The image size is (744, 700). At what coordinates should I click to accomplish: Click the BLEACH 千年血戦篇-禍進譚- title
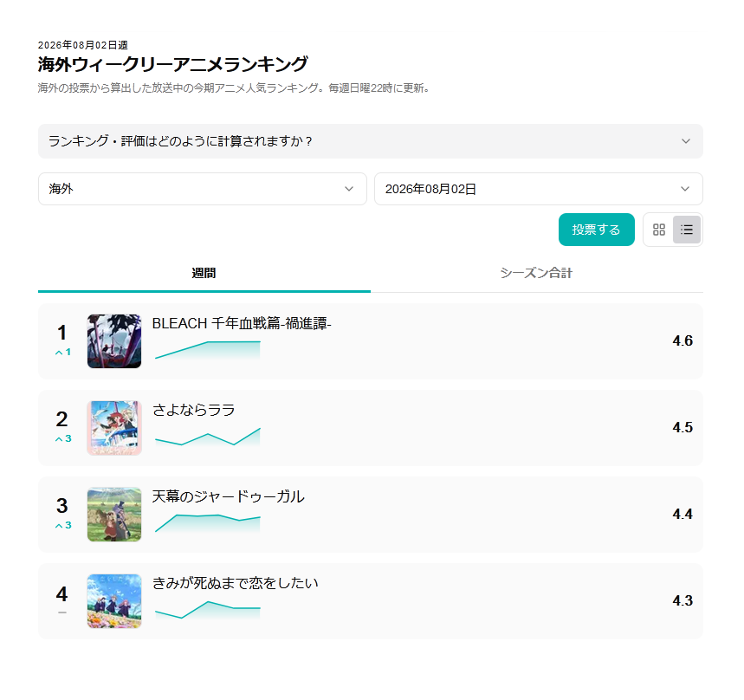tap(242, 324)
